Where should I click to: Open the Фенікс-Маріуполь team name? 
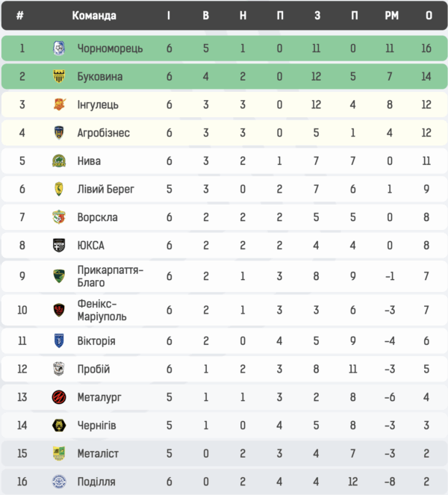[x=102, y=310]
